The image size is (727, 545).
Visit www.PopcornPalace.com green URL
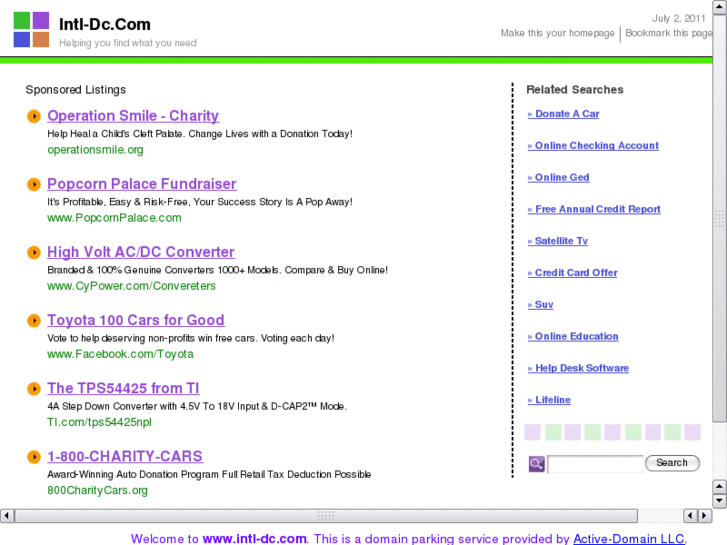click(x=114, y=218)
